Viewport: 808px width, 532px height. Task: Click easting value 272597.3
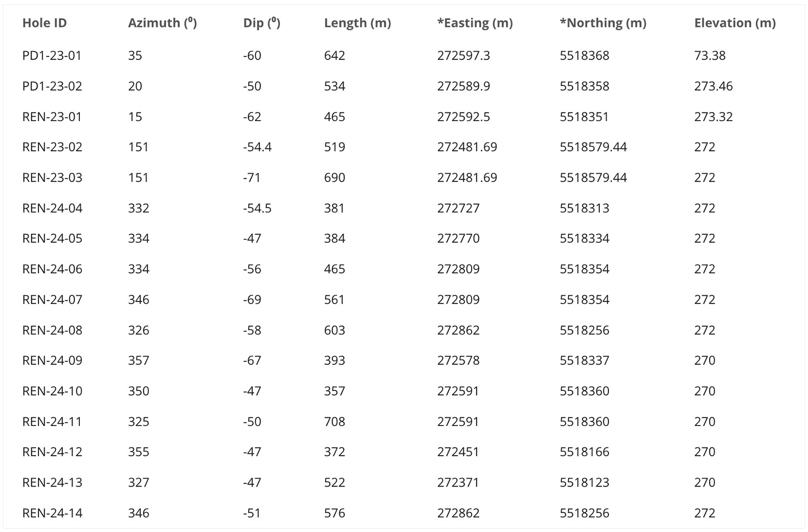pyautogui.click(x=464, y=56)
